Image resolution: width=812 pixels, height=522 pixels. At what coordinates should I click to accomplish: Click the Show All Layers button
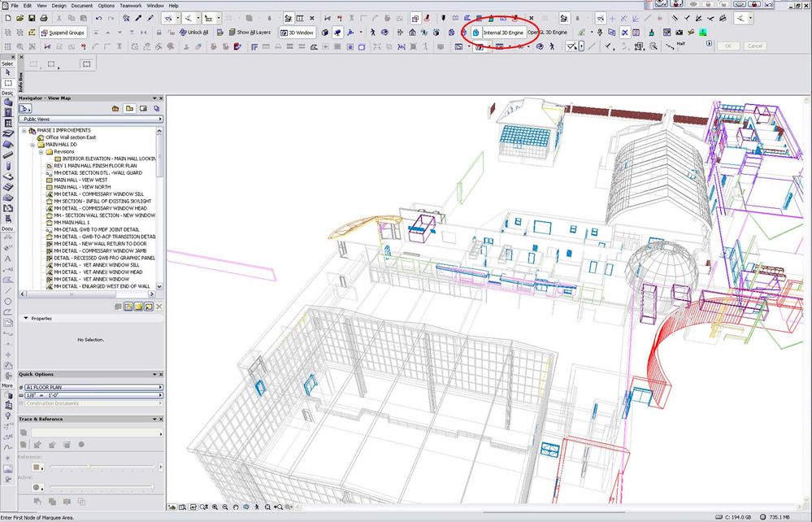(x=249, y=33)
